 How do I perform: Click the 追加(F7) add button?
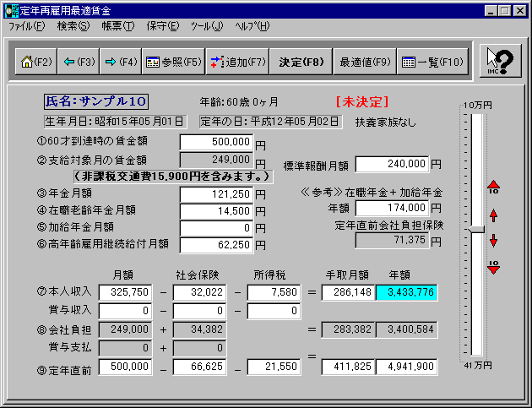click(x=237, y=62)
